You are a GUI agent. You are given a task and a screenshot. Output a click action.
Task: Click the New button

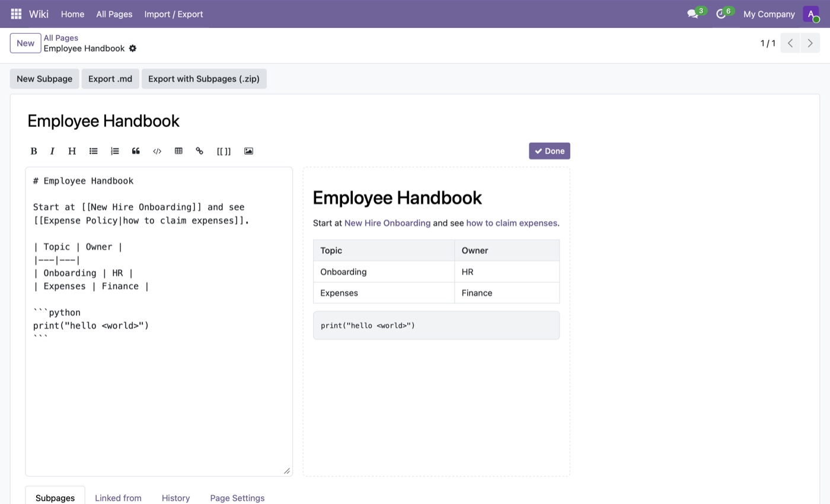[25, 43]
